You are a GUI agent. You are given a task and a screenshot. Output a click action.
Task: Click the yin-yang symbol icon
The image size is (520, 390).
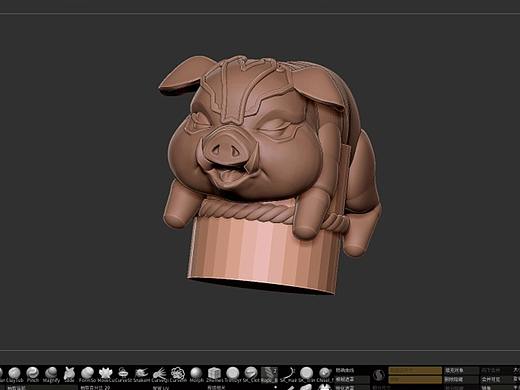(379, 375)
